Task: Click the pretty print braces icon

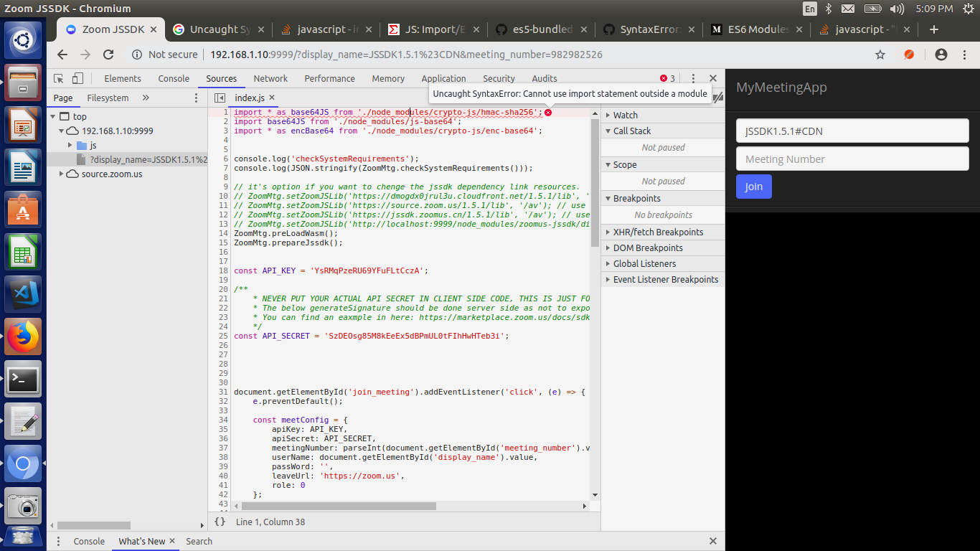Action: point(220,522)
